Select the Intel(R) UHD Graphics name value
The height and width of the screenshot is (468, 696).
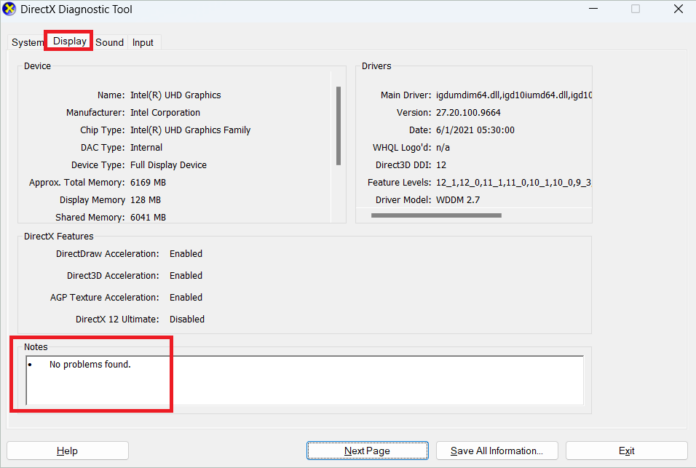(176, 95)
